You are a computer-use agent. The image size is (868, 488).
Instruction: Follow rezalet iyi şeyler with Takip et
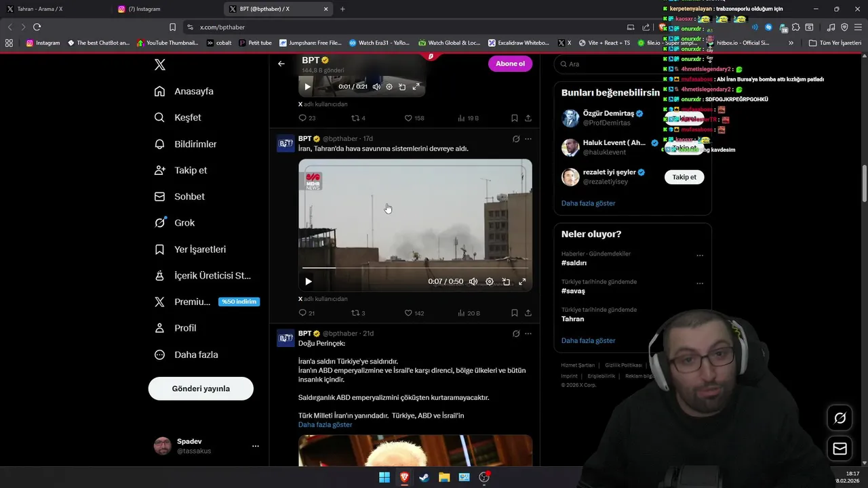point(684,177)
